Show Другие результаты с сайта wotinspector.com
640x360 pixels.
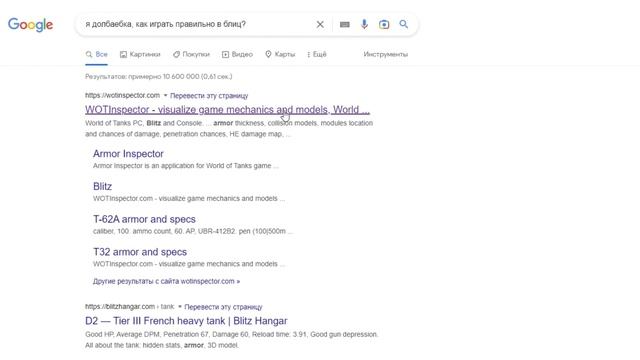click(x=166, y=281)
